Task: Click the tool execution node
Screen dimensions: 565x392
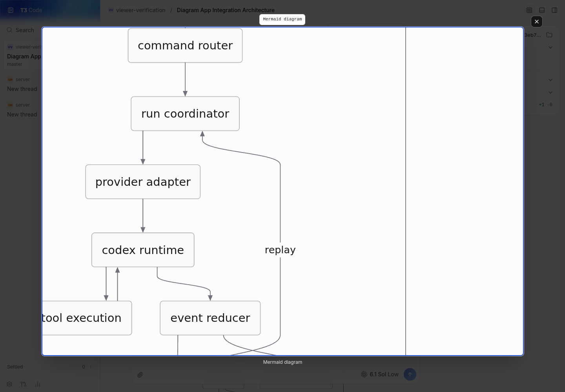Action: 87,318
